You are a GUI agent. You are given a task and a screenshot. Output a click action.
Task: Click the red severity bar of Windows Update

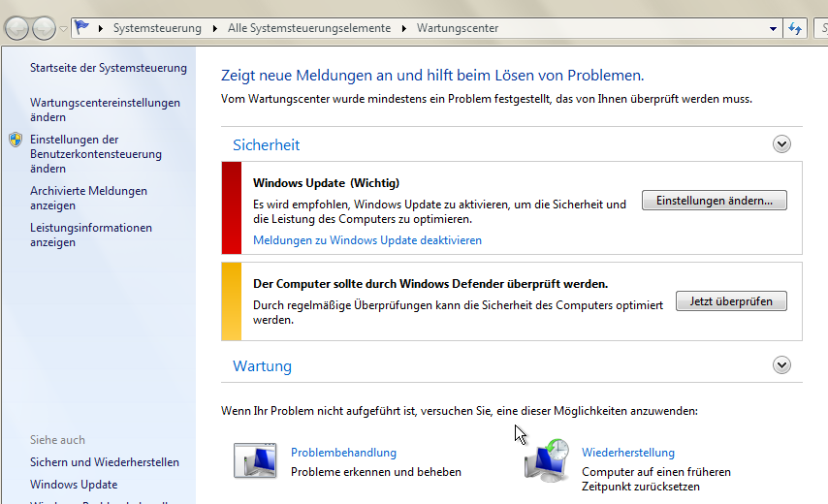[232, 208]
